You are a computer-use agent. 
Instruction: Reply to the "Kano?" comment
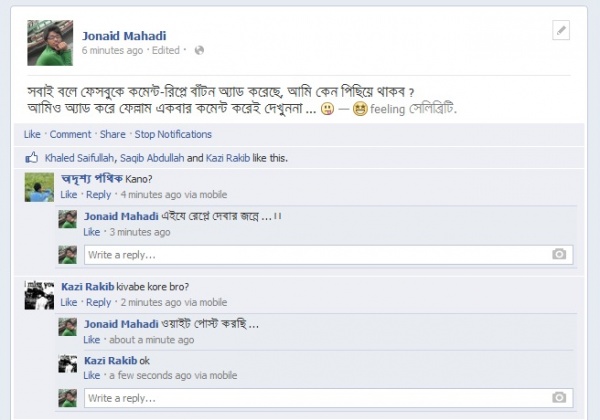[x=99, y=194]
